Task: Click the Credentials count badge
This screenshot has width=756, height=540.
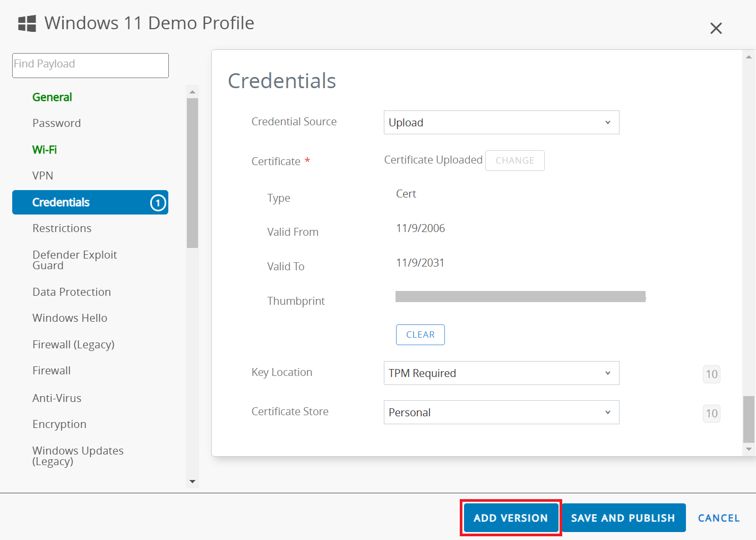Action: 158,203
